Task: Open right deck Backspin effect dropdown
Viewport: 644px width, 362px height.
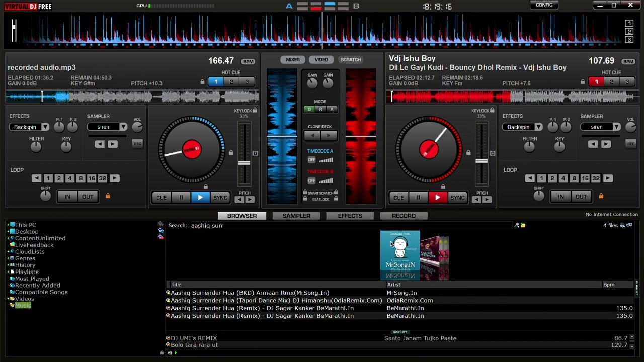Action: pyautogui.click(x=539, y=127)
